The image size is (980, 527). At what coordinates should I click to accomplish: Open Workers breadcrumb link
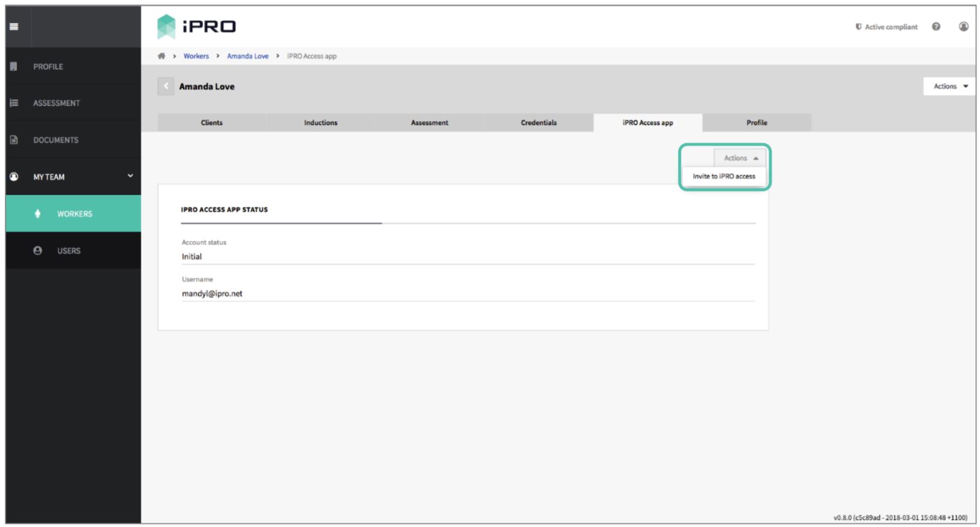196,56
